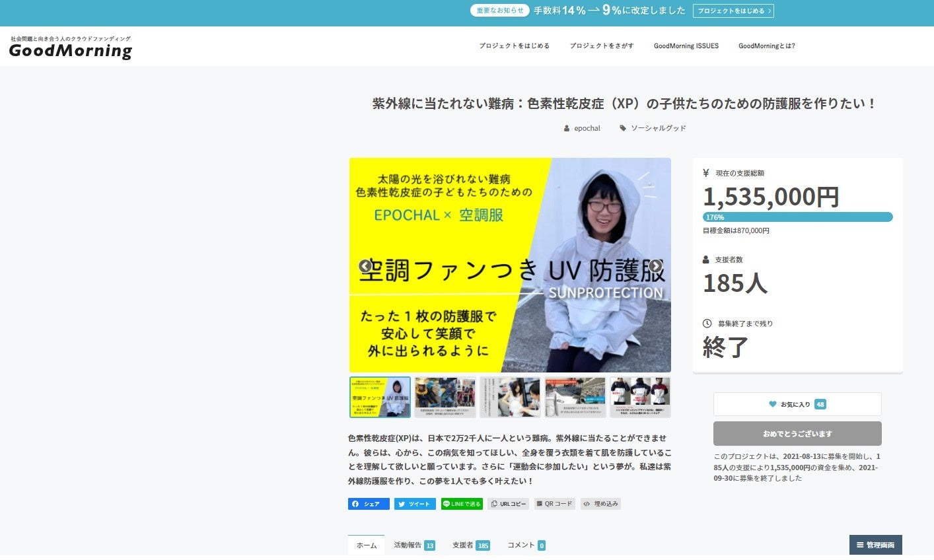
Task: Switch to the ホーム tab
Action: click(x=366, y=545)
